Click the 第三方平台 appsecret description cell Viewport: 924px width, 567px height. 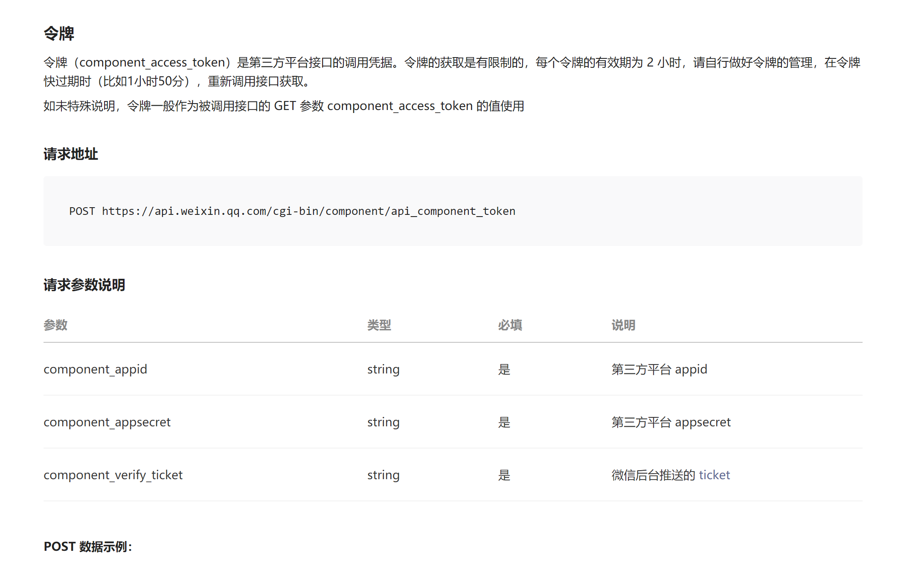coord(671,422)
